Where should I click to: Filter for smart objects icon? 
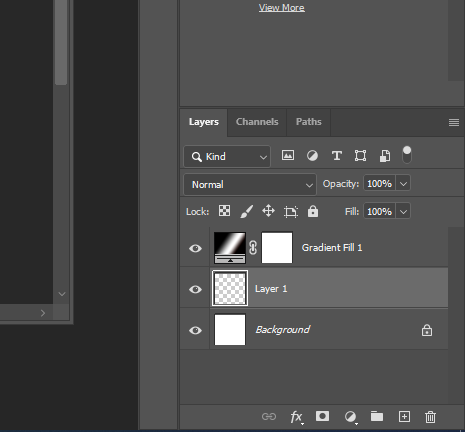tap(385, 156)
